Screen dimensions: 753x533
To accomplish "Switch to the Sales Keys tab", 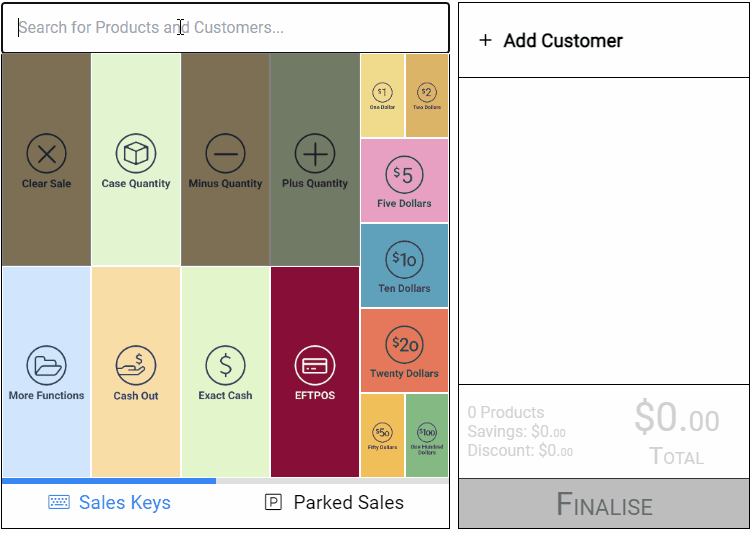I will (x=109, y=503).
